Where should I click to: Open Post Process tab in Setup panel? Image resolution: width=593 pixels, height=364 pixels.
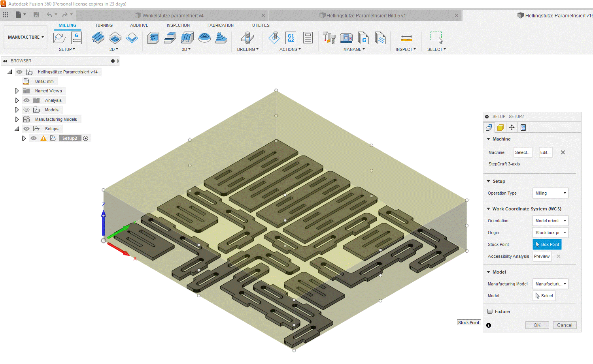click(x=523, y=128)
